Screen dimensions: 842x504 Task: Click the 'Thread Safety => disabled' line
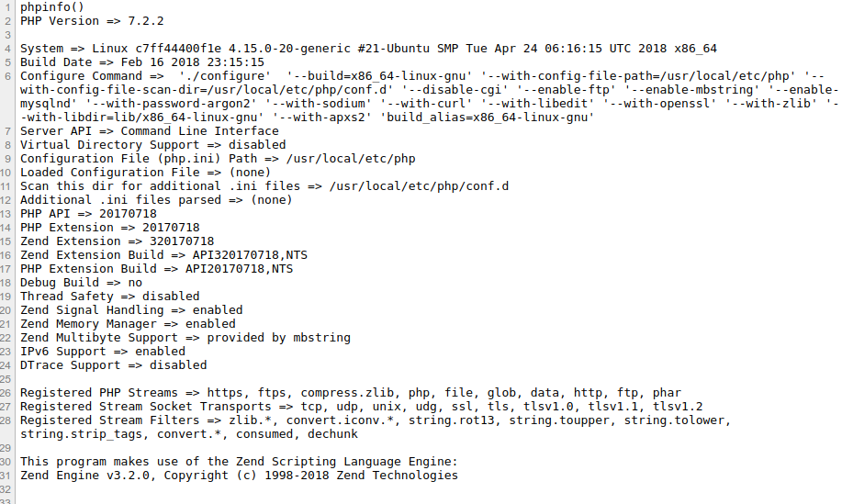pyautogui.click(x=109, y=296)
